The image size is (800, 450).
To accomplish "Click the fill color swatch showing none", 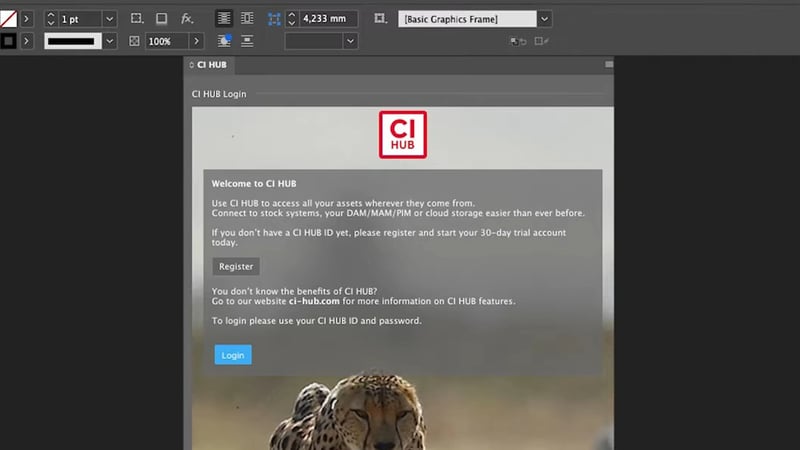I will click(8, 19).
